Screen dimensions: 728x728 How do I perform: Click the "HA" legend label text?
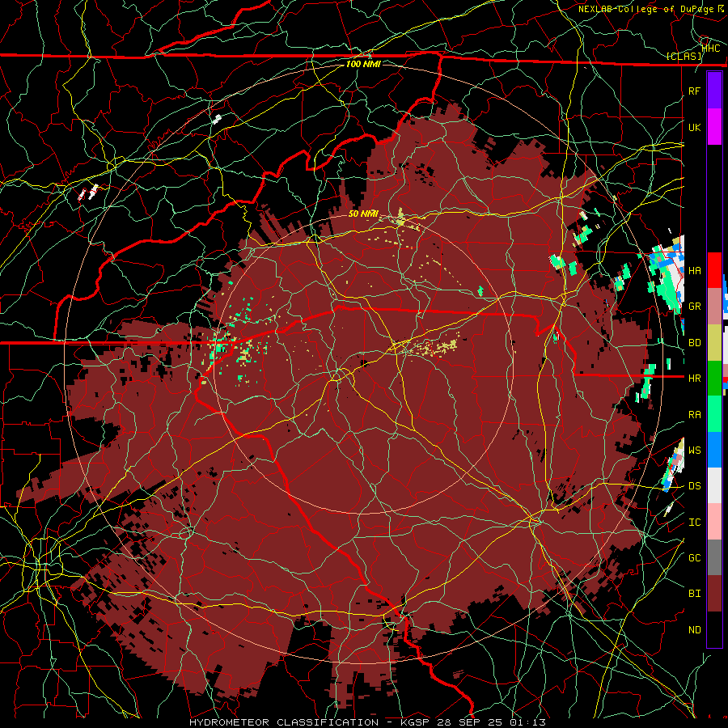(695, 271)
